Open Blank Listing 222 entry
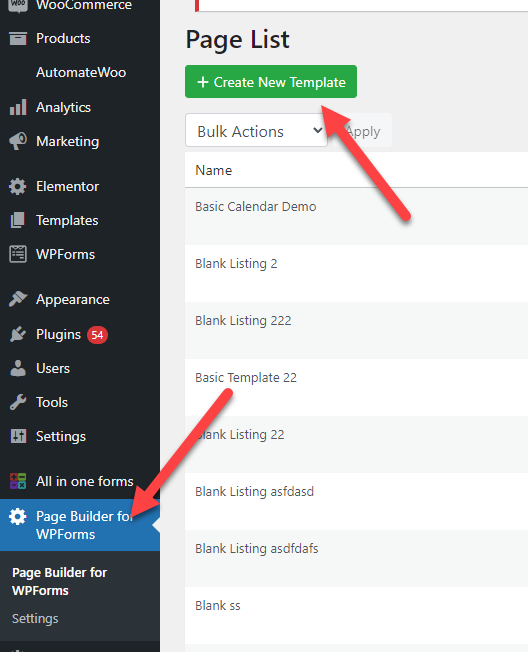Image resolution: width=528 pixels, height=652 pixels. [x=243, y=321]
